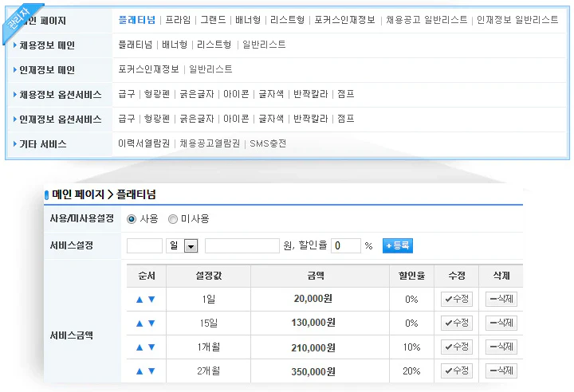574x392 pixels.
Task: Select the 인재정보 옵션서비스 category
Action: tap(61, 120)
